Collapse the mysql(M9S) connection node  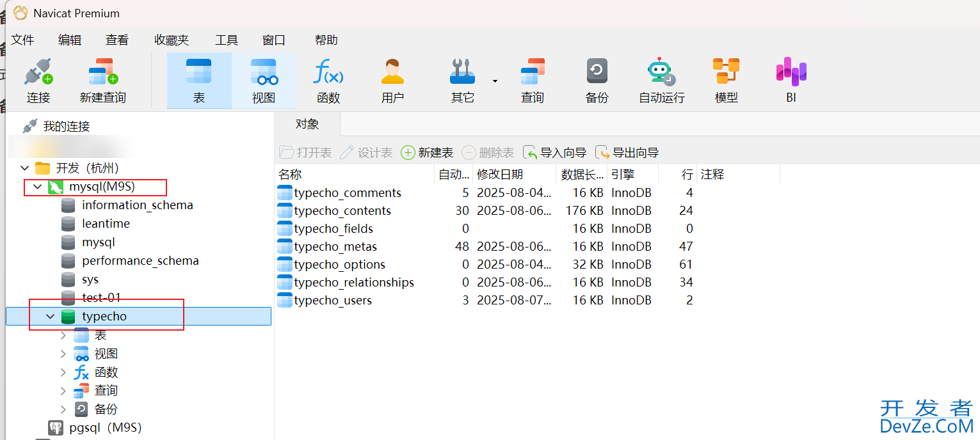coord(38,187)
